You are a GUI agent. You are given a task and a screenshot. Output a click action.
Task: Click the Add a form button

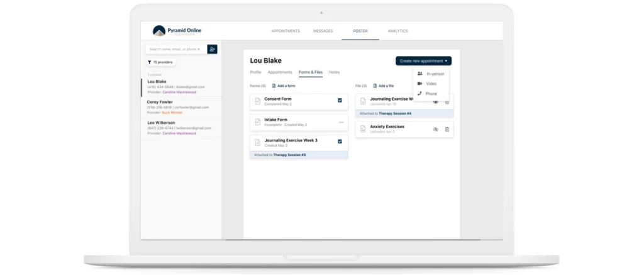pos(284,86)
